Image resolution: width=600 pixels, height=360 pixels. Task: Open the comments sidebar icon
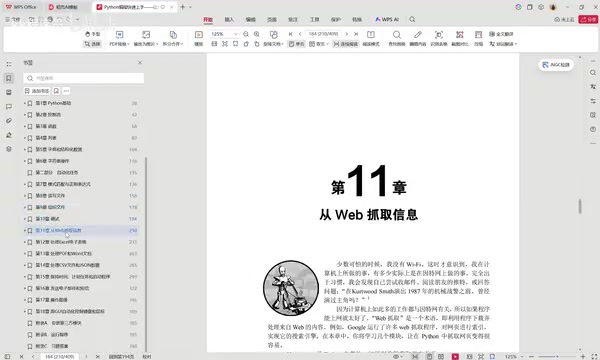(x=9, y=107)
